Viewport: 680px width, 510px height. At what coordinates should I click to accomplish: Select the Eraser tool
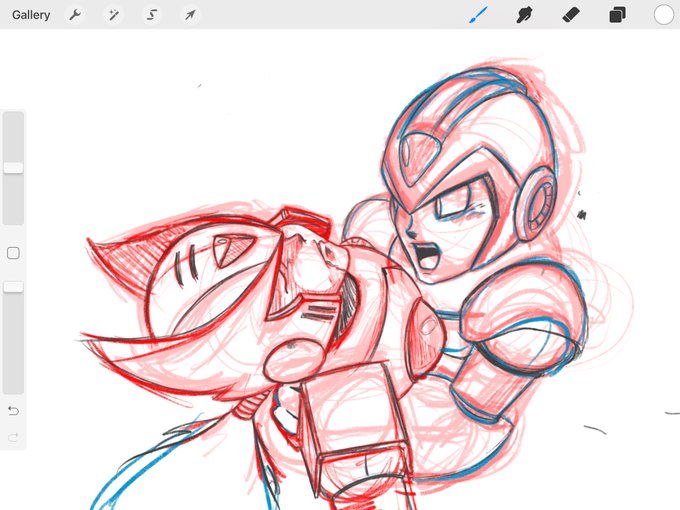[571, 15]
